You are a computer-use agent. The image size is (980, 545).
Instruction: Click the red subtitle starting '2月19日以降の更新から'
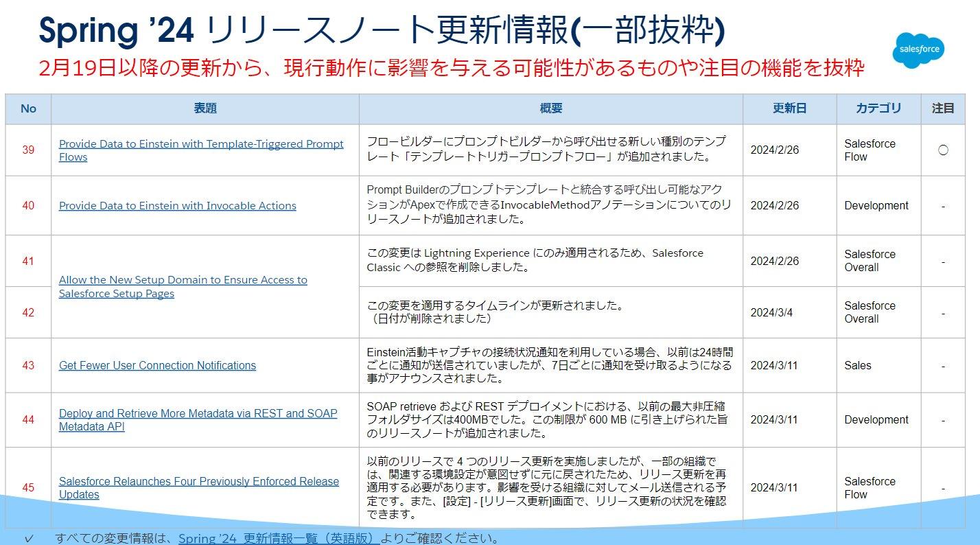click(451, 68)
